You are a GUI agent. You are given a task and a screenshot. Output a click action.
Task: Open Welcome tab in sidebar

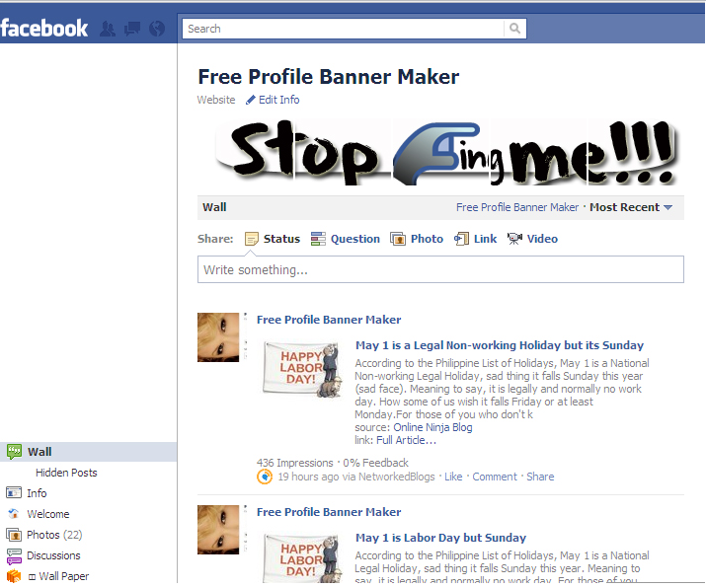48,514
